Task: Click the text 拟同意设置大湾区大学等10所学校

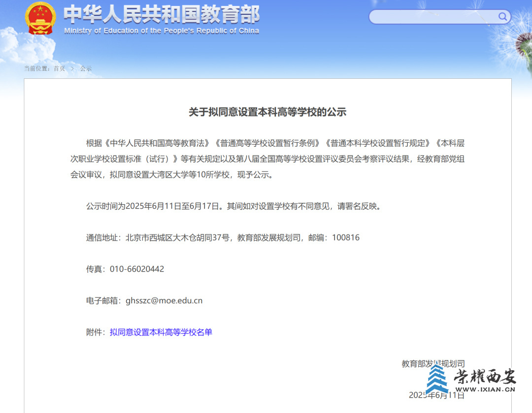Action: click(169, 175)
